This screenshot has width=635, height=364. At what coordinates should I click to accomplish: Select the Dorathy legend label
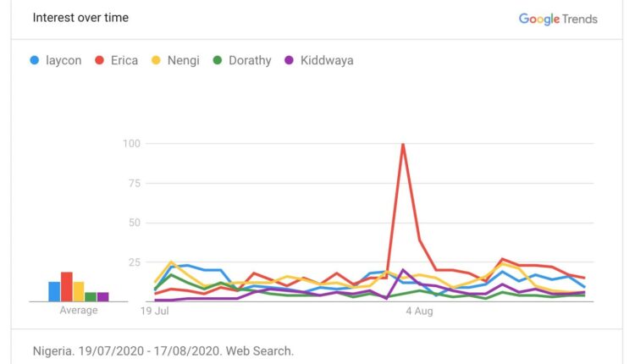coord(250,60)
